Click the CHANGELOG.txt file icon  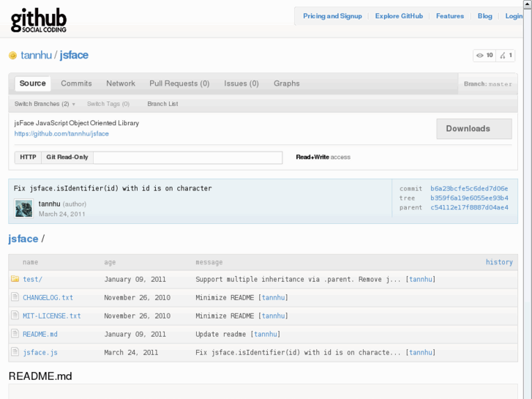[x=15, y=297]
